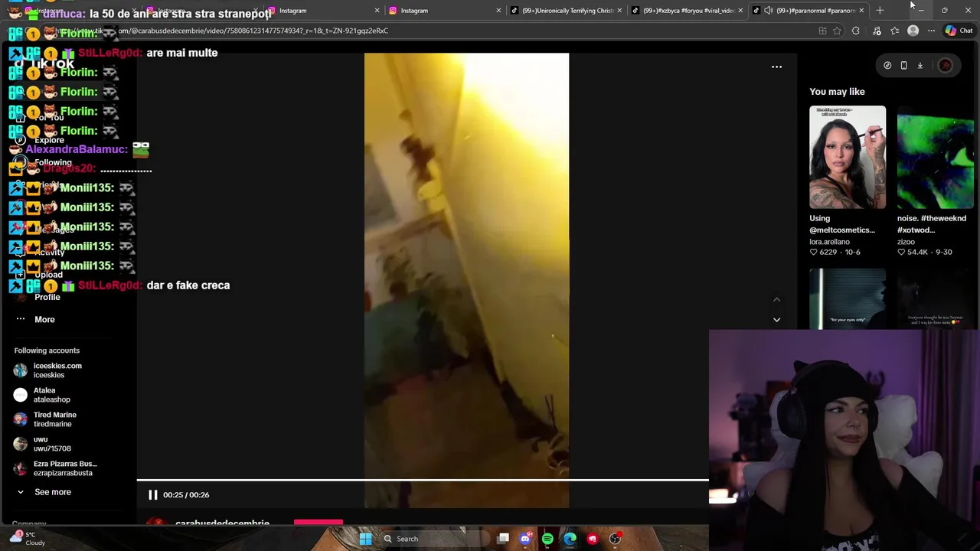Click the media control music note icon
Screen dimensions: 980x551
click(x=877, y=31)
